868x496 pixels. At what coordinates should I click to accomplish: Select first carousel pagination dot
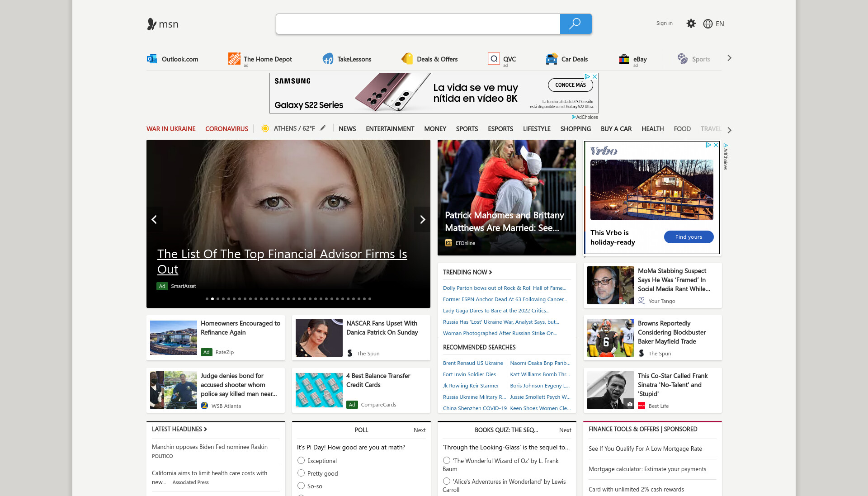pos(207,299)
